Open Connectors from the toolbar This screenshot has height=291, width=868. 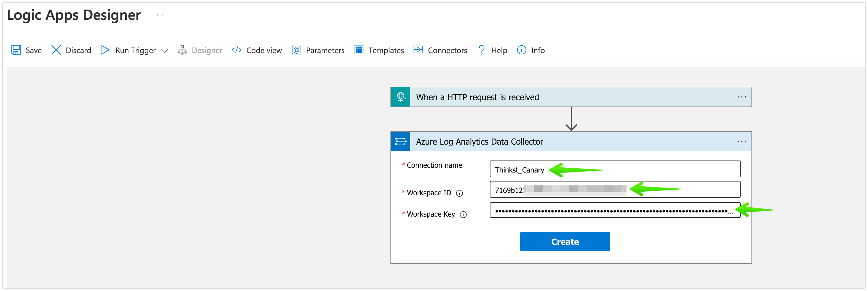pos(448,50)
